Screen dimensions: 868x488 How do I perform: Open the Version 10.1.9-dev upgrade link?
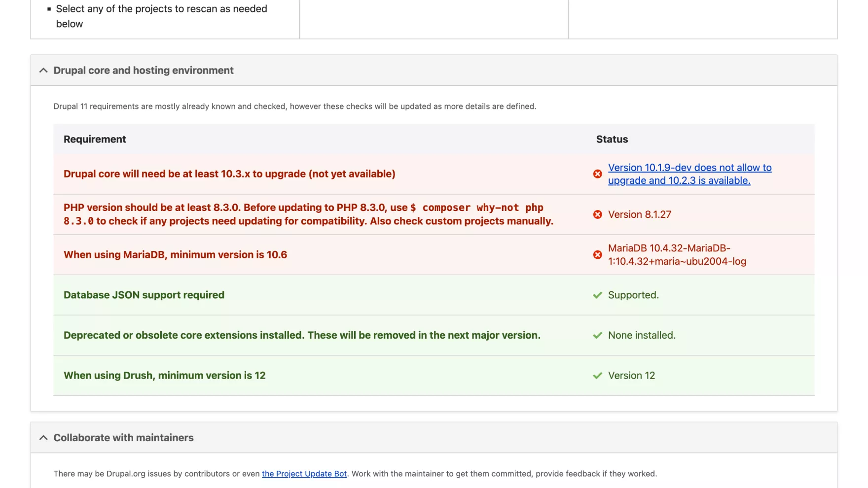pyautogui.click(x=689, y=174)
